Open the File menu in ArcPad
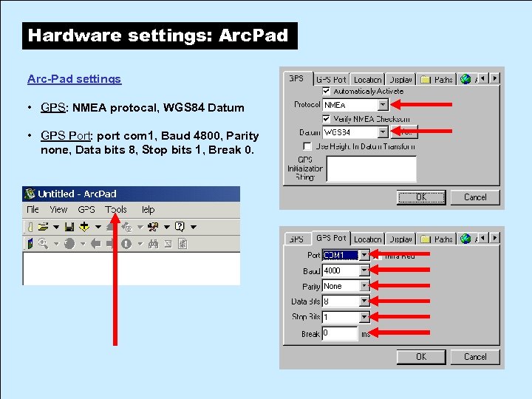Image resolution: width=532 pixels, height=399 pixels. 33,210
